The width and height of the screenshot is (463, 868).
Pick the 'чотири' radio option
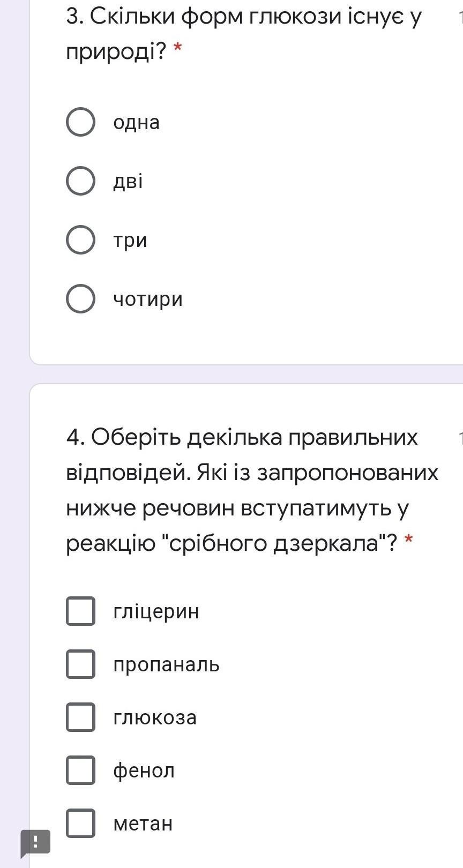coord(80,298)
